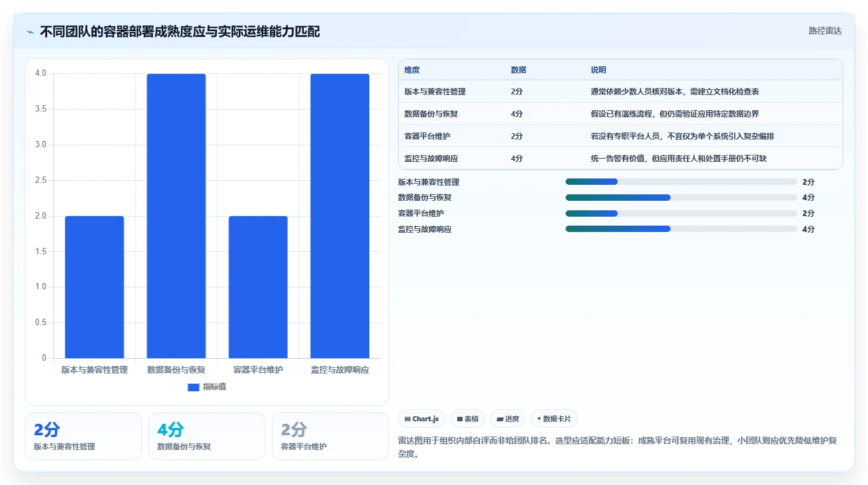This screenshot has height=485, width=868.
Task: Click y-axis value 4.0
Action: point(41,73)
